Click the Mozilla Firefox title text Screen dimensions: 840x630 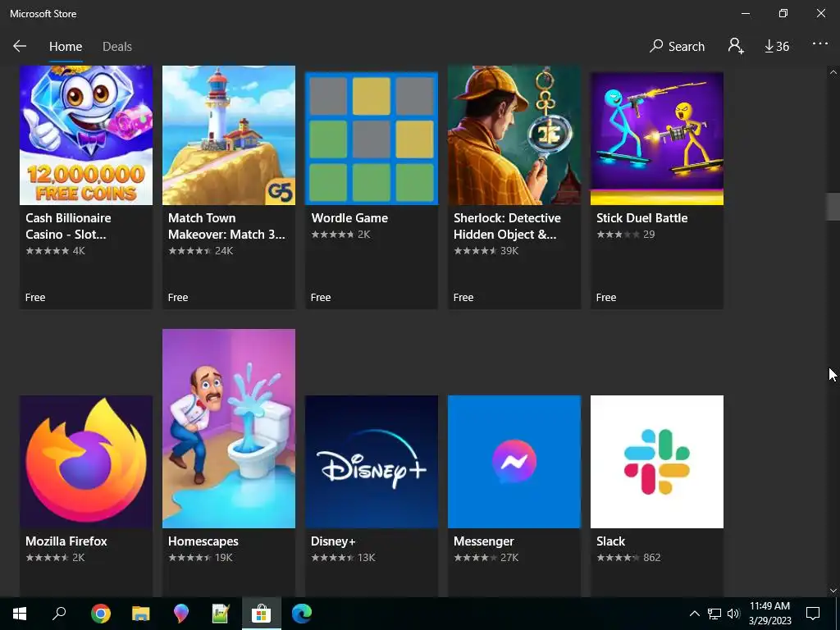click(66, 541)
